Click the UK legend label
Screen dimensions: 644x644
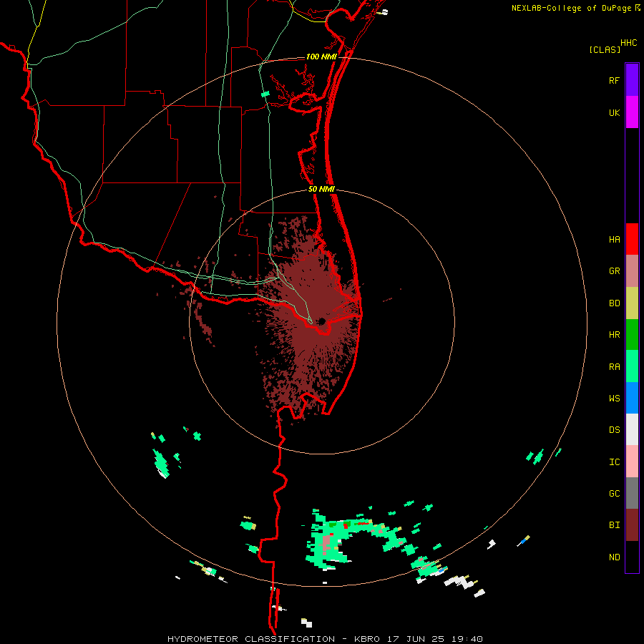[614, 113]
